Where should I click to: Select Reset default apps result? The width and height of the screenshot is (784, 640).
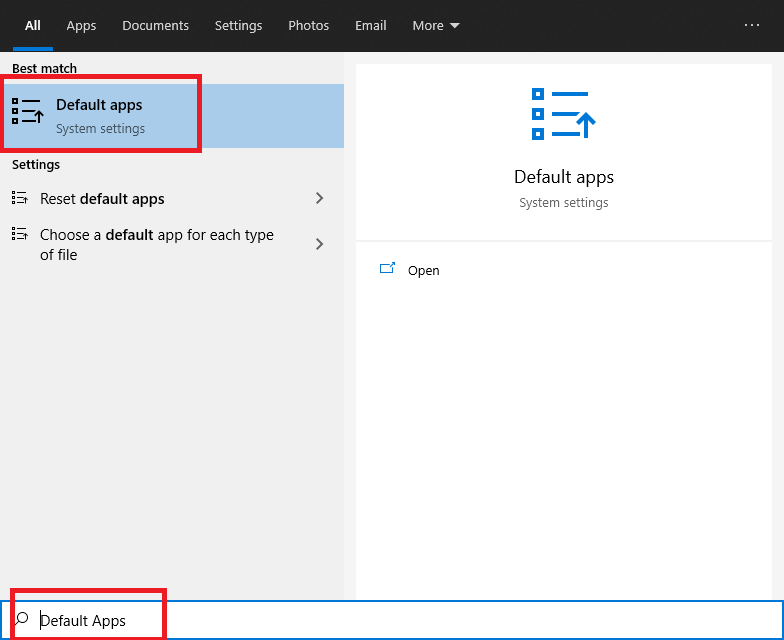172,198
